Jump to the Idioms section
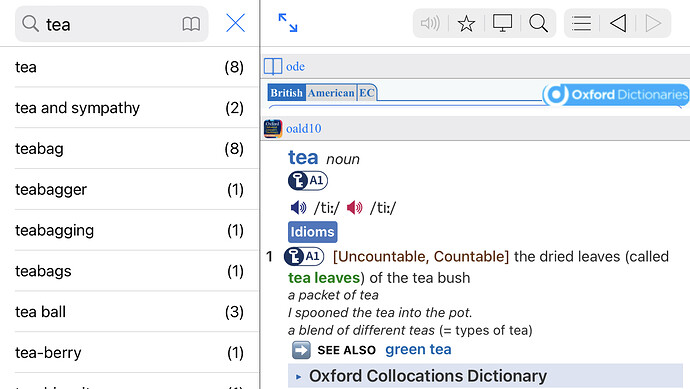Screen dimensions: 690x389 312,232
